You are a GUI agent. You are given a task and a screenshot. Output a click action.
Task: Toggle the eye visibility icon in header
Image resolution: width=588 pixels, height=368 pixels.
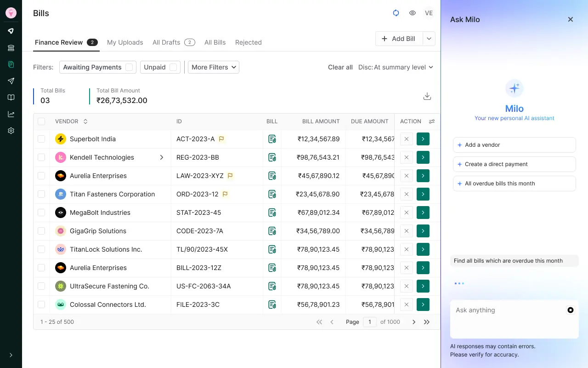(x=413, y=13)
